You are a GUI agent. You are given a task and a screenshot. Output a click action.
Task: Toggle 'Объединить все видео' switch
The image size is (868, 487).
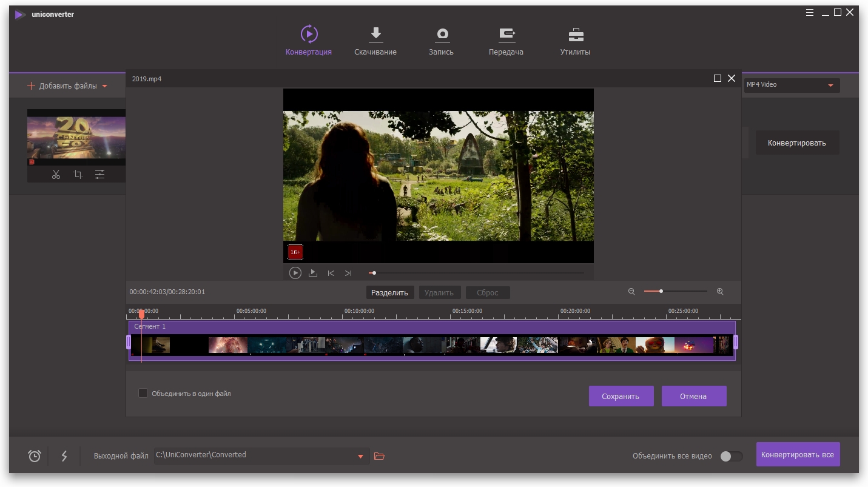(x=731, y=456)
